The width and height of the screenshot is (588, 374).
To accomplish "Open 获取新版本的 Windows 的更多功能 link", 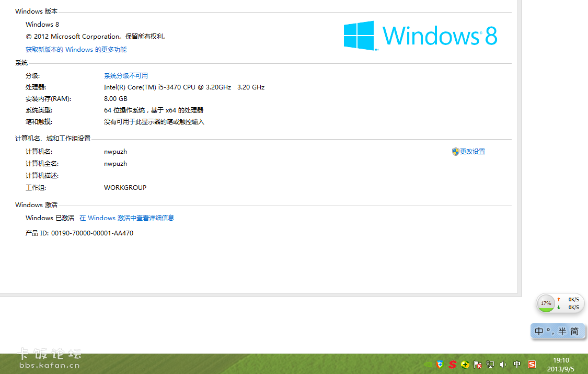I will [76, 50].
